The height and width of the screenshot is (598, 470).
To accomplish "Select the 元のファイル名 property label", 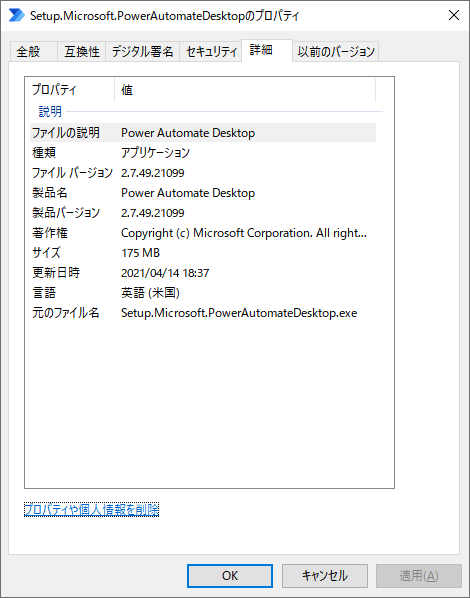I will [x=65, y=313].
